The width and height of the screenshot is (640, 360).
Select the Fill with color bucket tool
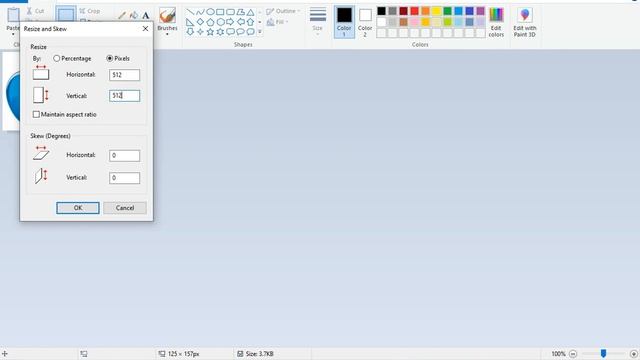click(133, 16)
